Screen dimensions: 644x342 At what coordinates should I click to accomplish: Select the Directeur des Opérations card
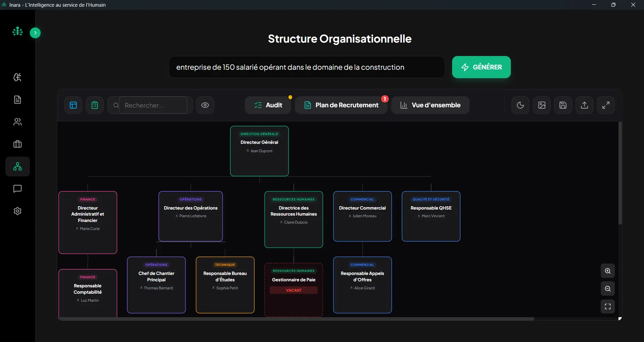(x=191, y=216)
